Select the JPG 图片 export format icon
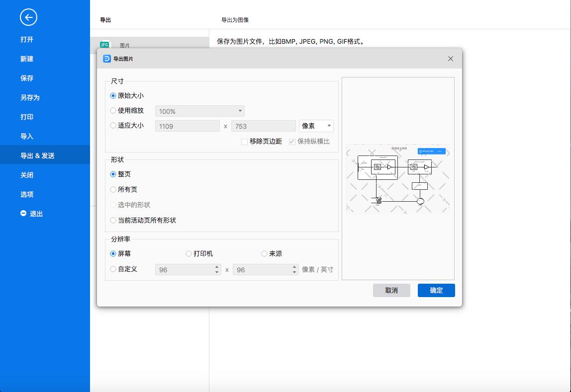 pyautogui.click(x=104, y=44)
